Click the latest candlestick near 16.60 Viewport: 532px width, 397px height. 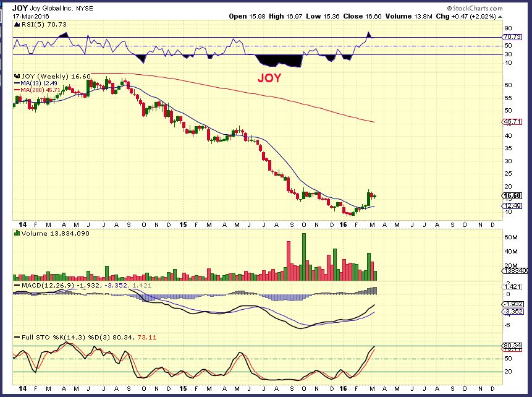pyautogui.click(x=374, y=196)
